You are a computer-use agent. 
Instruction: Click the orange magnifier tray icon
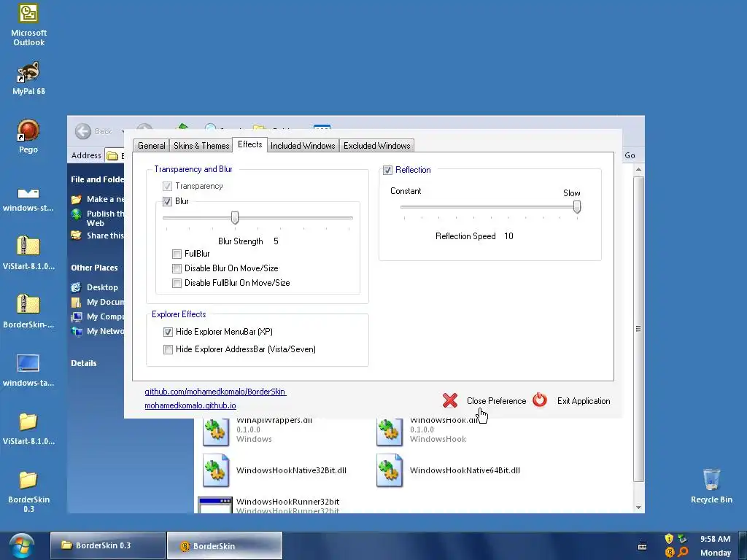683,552
